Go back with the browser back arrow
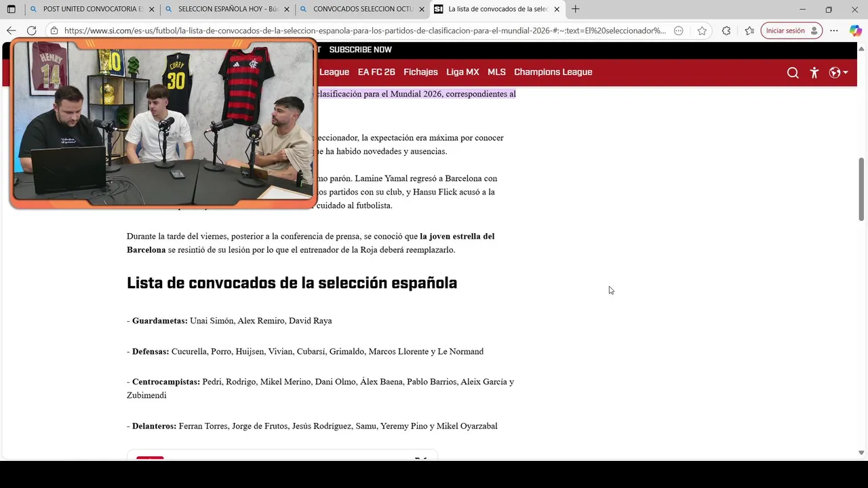The width and height of the screenshot is (868, 488). point(11,30)
